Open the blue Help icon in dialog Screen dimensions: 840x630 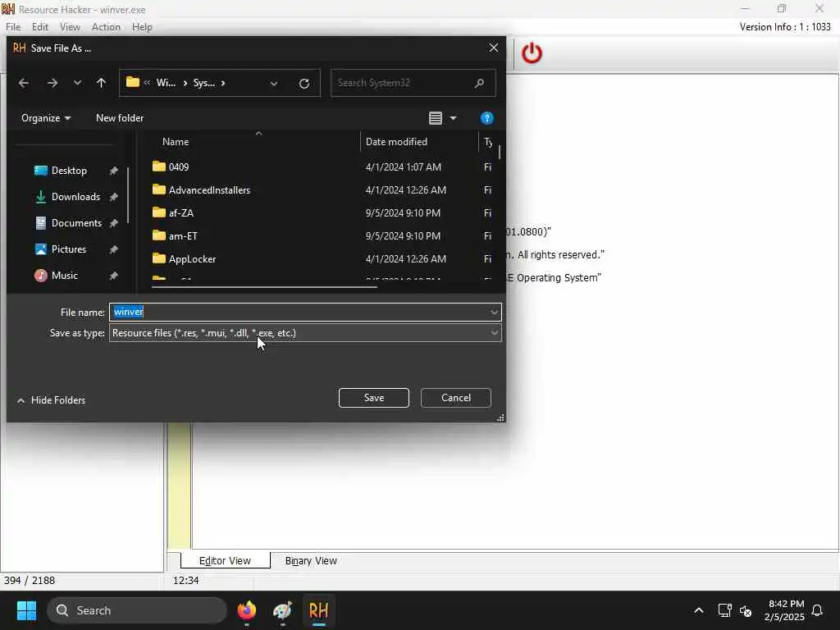[x=487, y=118]
